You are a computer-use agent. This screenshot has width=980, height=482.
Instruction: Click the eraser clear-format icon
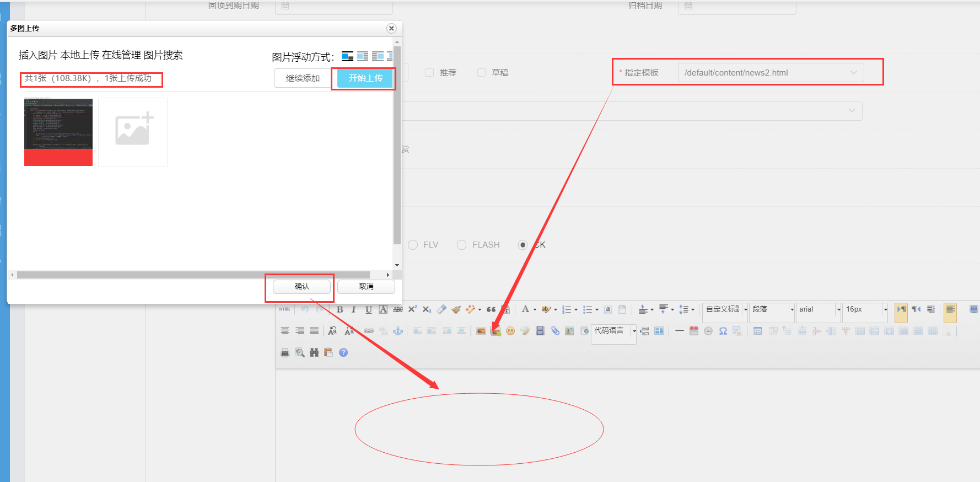click(x=441, y=309)
